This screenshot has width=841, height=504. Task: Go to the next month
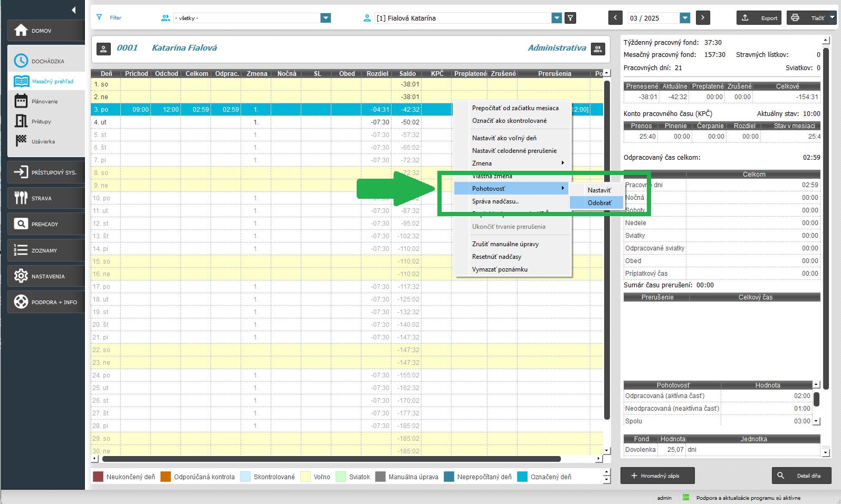(702, 18)
